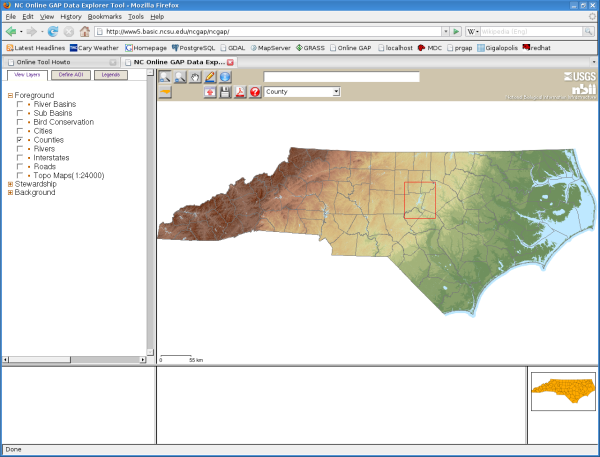The image size is (600, 457).
Task: Collapse the Foreground layer group
Action: [10, 95]
